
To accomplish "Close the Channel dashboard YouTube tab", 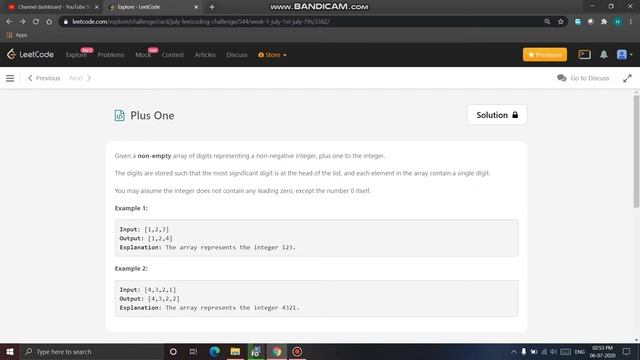I will pyautogui.click(x=96, y=7).
